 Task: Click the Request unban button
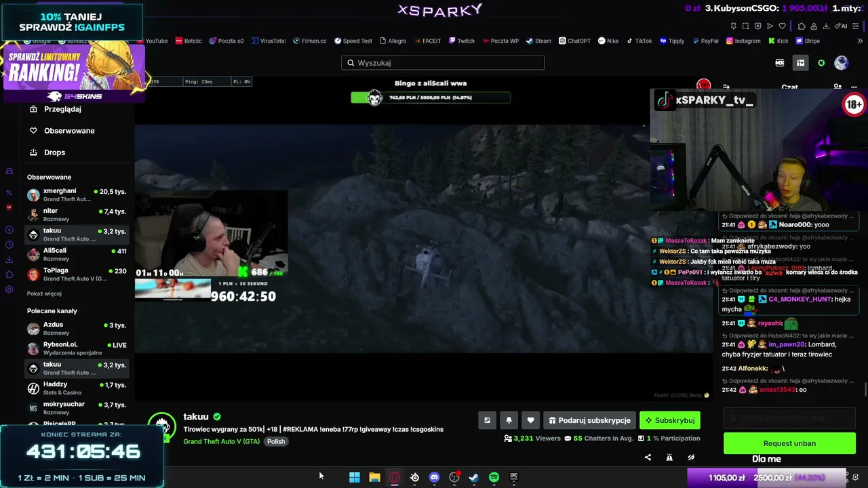coord(789,443)
